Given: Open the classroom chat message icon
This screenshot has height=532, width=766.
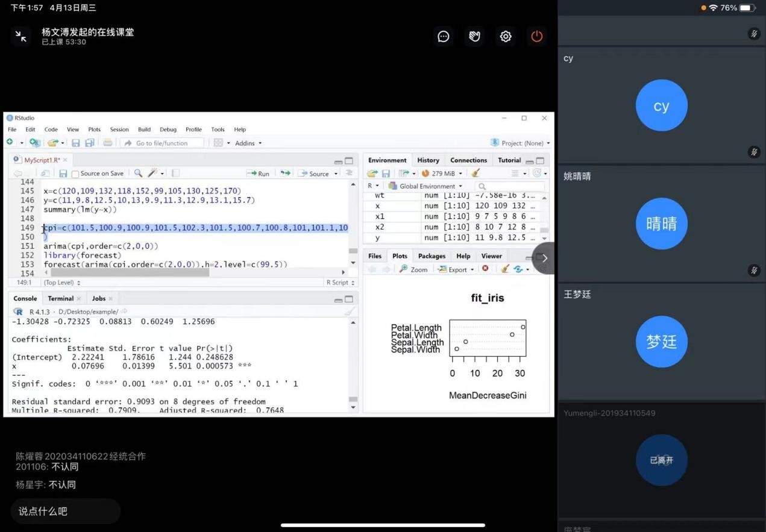Looking at the screenshot, I should coord(444,37).
